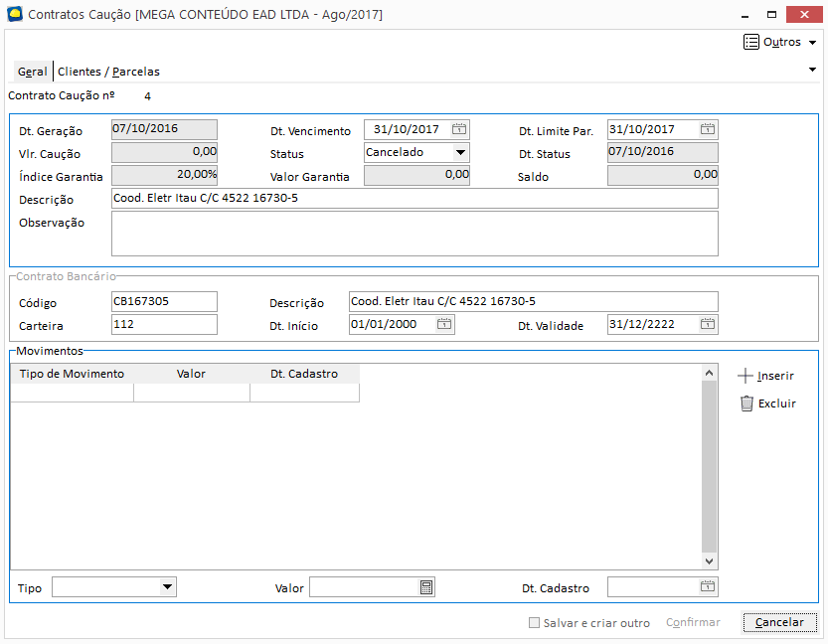Minimize the Contratos Caução window
The width and height of the screenshot is (828, 644).
(745, 14)
